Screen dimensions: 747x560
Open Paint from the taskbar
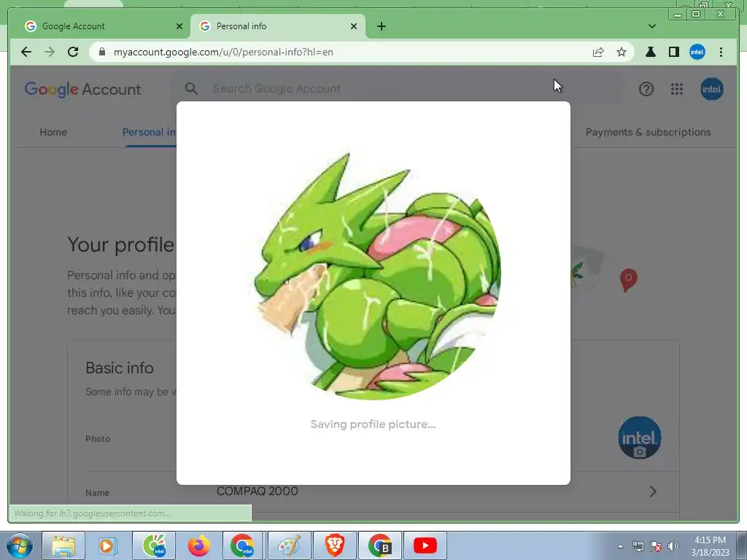click(289, 545)
